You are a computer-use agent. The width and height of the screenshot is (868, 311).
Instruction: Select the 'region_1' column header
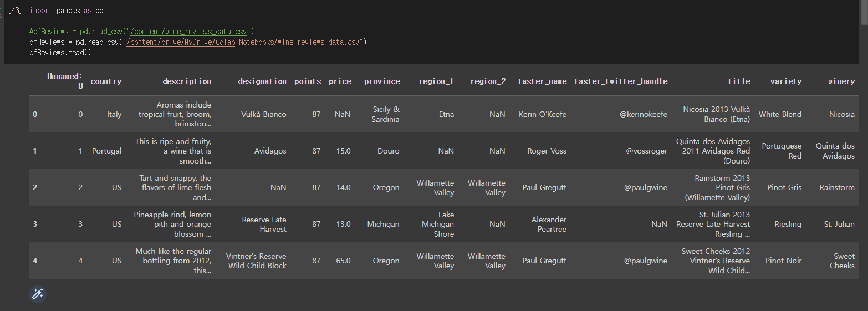click(x=436, y=81)
